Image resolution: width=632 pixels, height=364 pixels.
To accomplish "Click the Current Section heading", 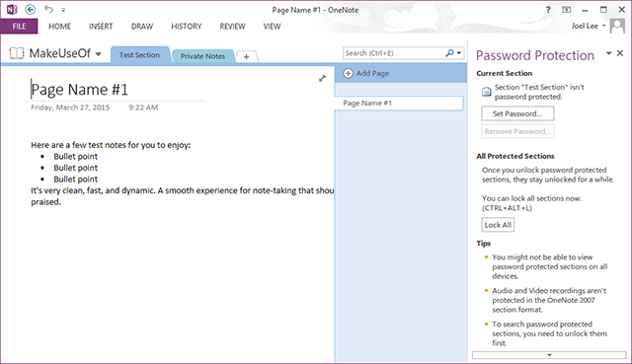I will click(x=505, y=73).
